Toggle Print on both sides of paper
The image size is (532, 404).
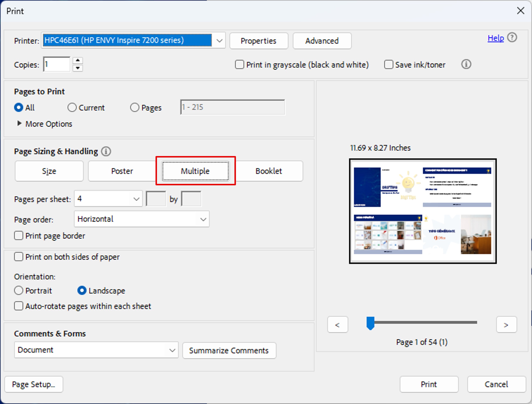tap(19, 257)
